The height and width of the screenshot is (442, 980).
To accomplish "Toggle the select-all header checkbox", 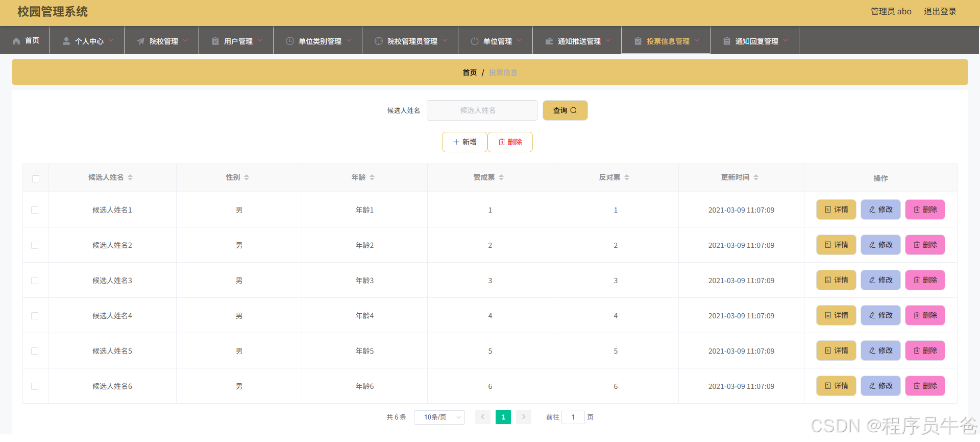I will tap(36, 179).
